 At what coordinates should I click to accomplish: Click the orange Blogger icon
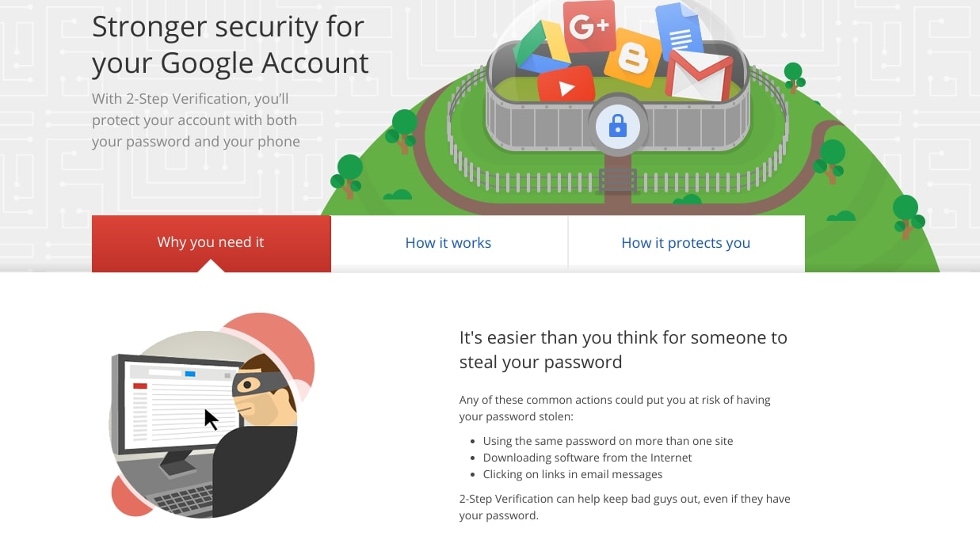633,58
